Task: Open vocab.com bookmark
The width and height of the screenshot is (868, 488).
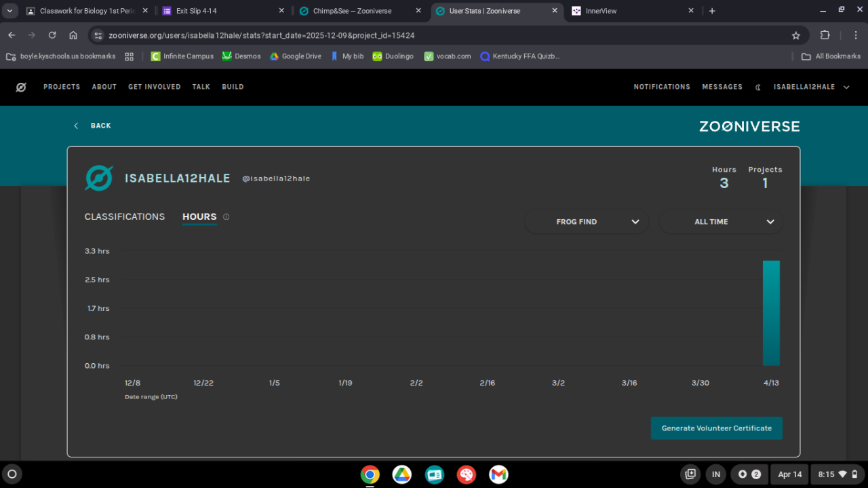Action: pyautogui.click(x=448, y=56)
